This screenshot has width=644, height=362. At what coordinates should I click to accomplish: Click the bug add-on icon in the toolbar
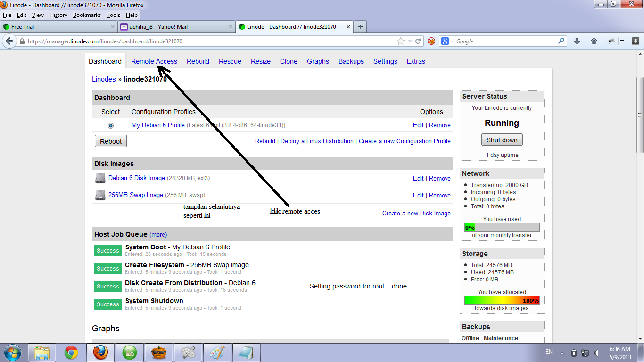pos(611,41)
